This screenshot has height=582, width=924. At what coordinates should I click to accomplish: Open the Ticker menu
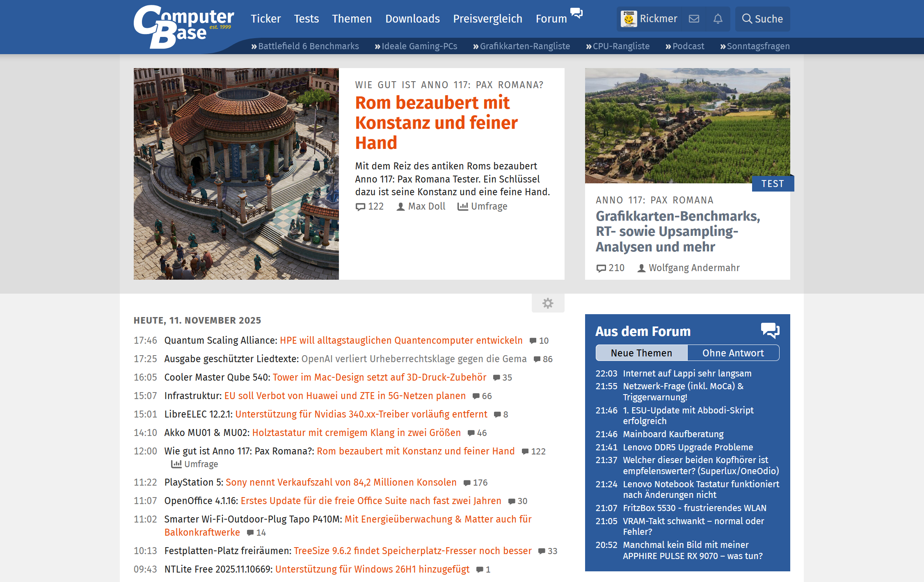(x=266, y=19)
